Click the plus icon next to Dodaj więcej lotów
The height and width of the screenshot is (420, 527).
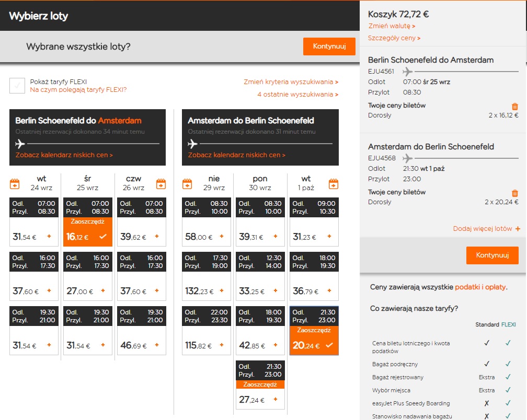tap(518, 229)
